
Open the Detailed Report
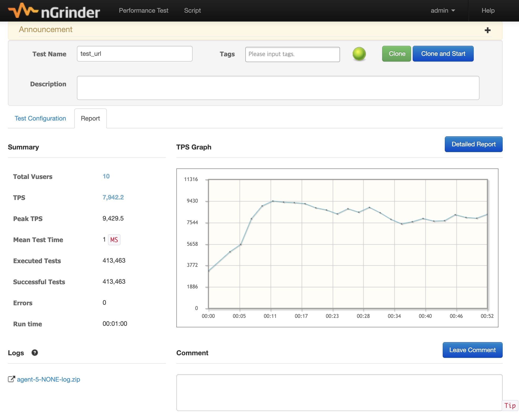click(x=473, y=144)
